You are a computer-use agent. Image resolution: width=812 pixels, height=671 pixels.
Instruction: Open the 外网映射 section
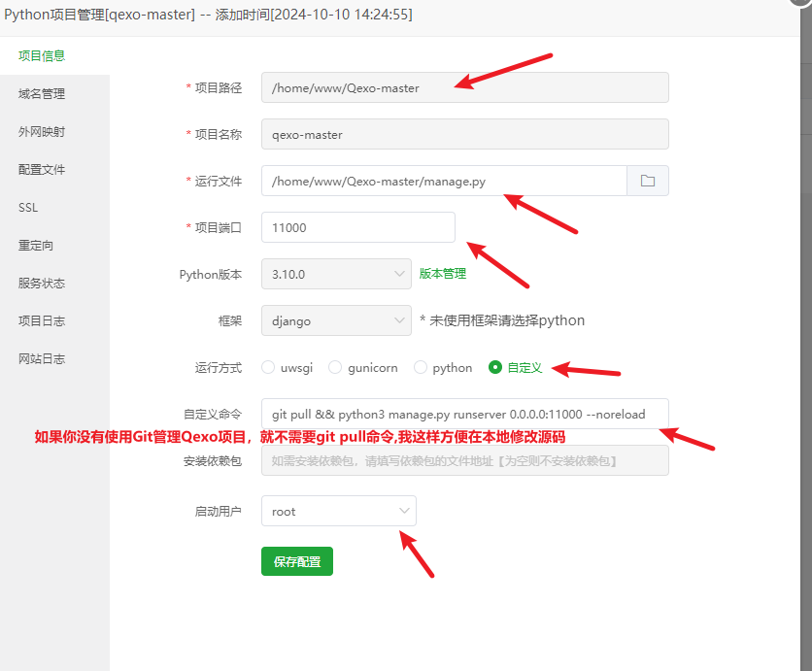(42, 131)
